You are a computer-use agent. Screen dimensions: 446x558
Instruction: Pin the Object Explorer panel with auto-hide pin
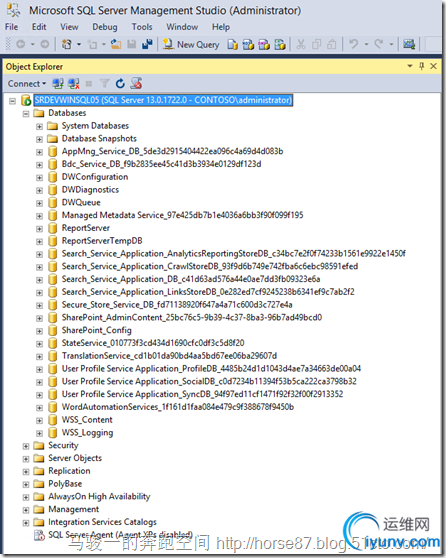pyautogui.click(x=422, y=66)
